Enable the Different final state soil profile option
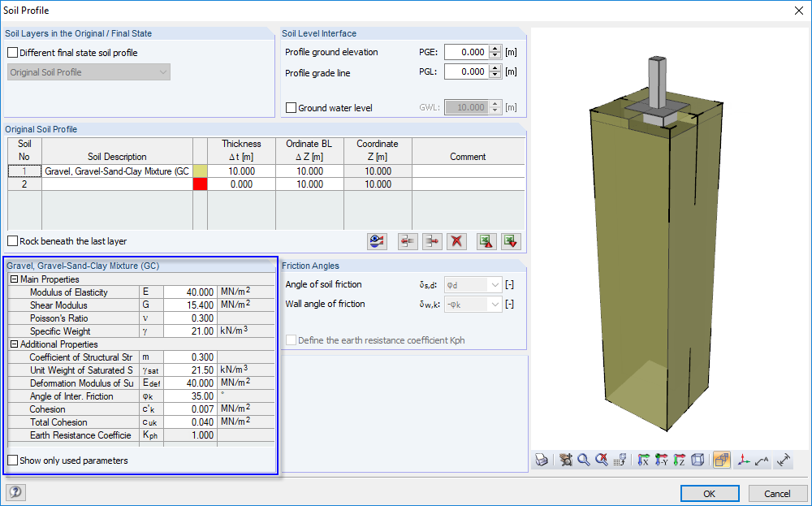The image size is (812, 506). [12, 51]
